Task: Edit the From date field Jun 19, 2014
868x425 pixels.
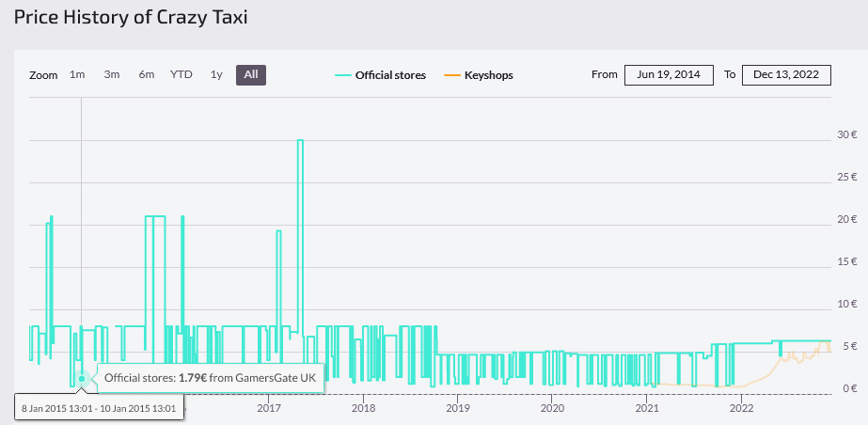Action: pyautogui.click(x=668, y=74)
